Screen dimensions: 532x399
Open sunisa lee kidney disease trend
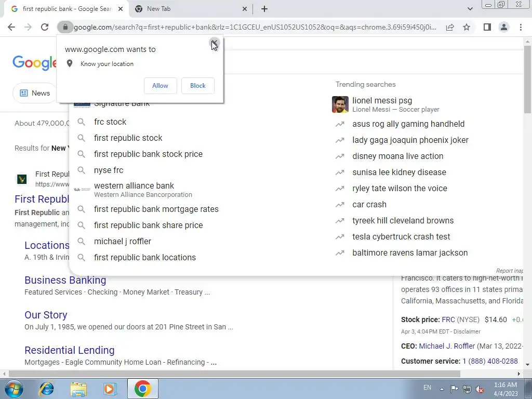[x=399, y=172]
